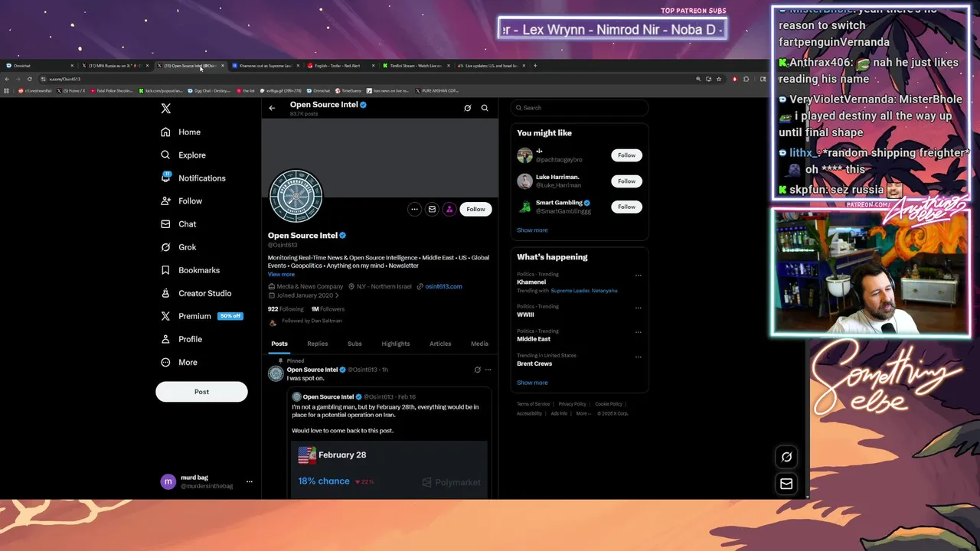Open Terms of Service footer link
The width and height of the screenshot is (980, 551).
pos(533,404)
